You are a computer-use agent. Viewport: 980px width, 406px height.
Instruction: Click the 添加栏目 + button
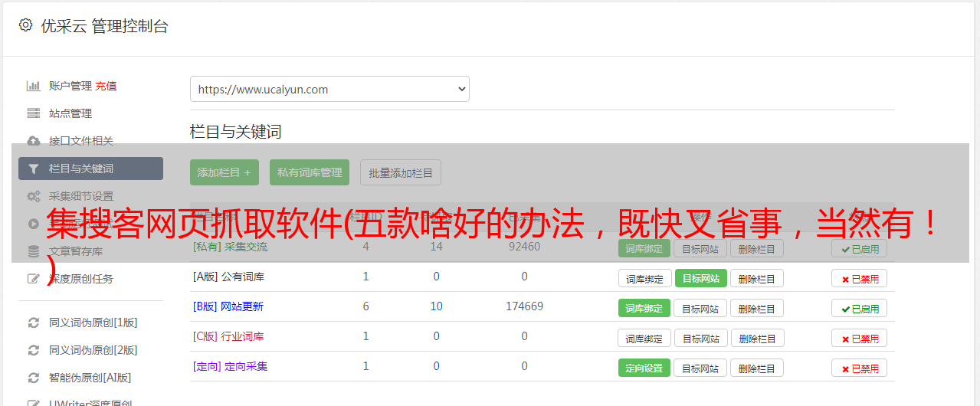225,172
